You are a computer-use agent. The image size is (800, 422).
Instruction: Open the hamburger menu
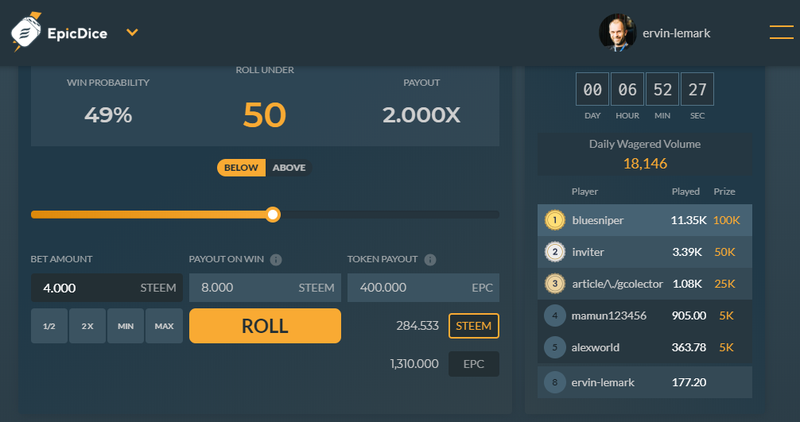click(781, 32)
